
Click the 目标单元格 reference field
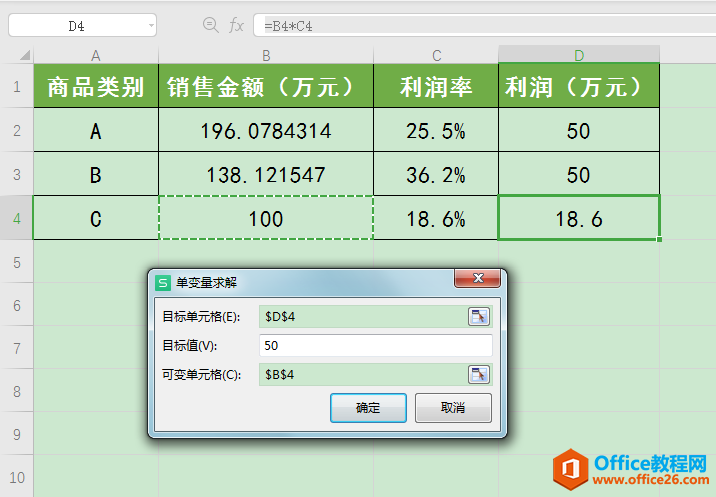(x=362, y=317)
